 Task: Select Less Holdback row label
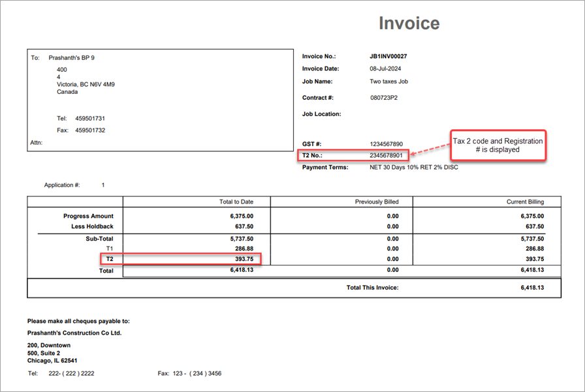tap(92, 226)
